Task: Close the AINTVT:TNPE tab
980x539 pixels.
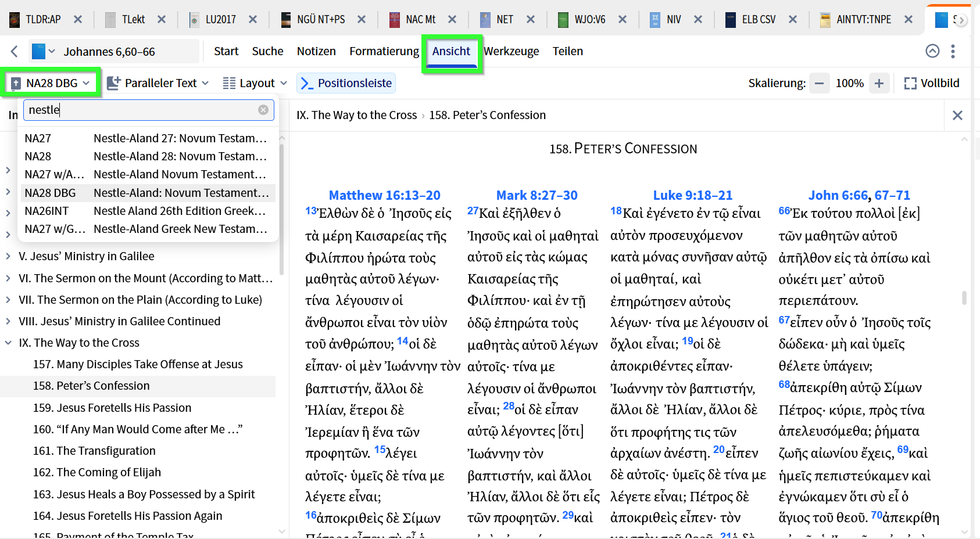Action: click(x=909, y=19)
